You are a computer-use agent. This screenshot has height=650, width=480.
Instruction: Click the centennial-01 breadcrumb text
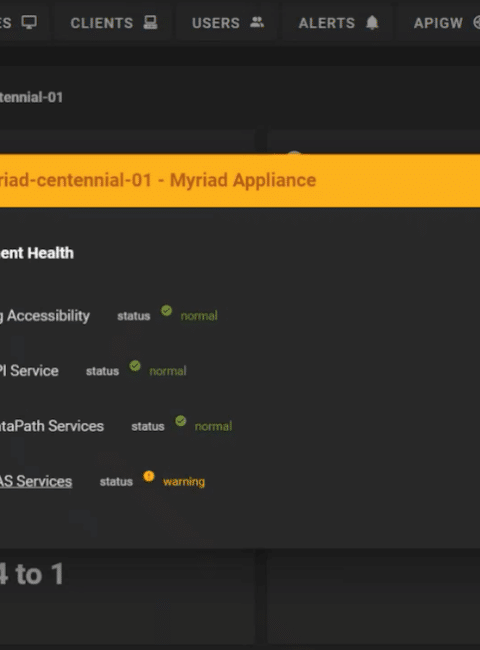[32, 97]
